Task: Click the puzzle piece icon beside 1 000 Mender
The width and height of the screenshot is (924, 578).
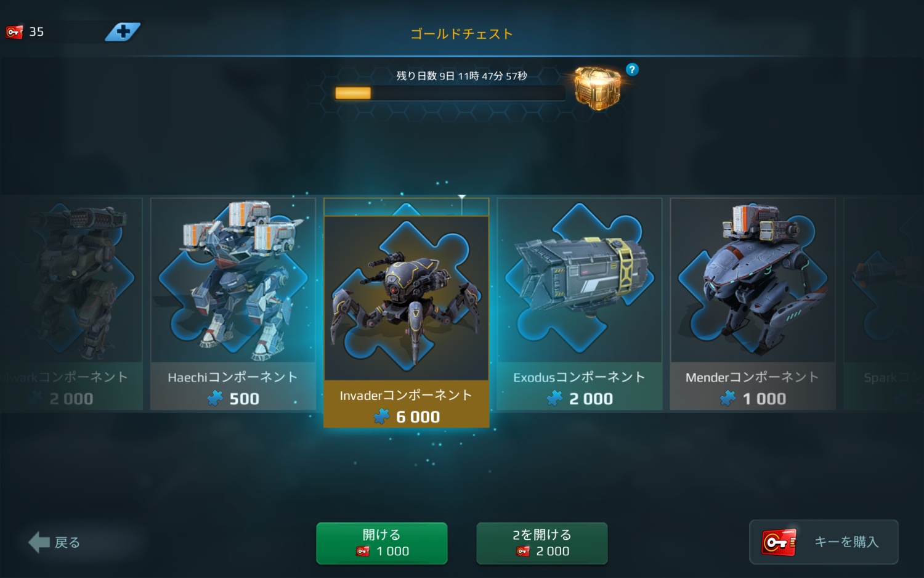Action: point(728,399)
